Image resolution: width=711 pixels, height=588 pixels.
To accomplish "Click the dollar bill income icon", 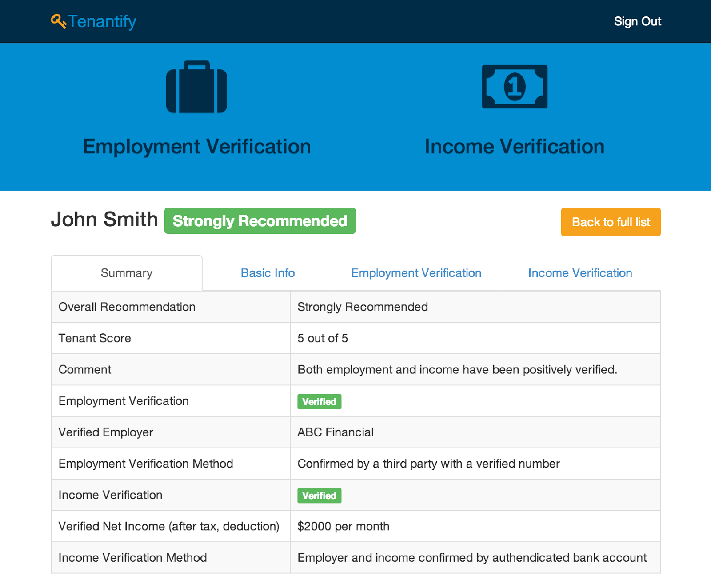I will click(515, 87).
